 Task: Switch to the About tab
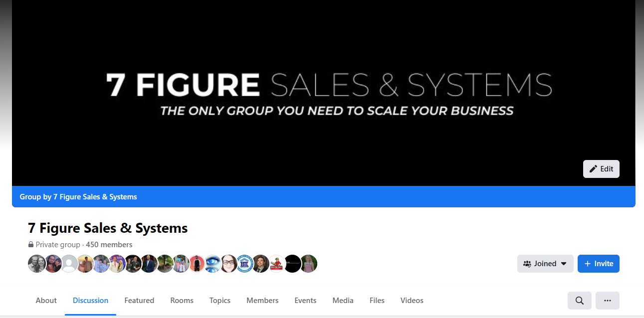[x=46, y=301]
